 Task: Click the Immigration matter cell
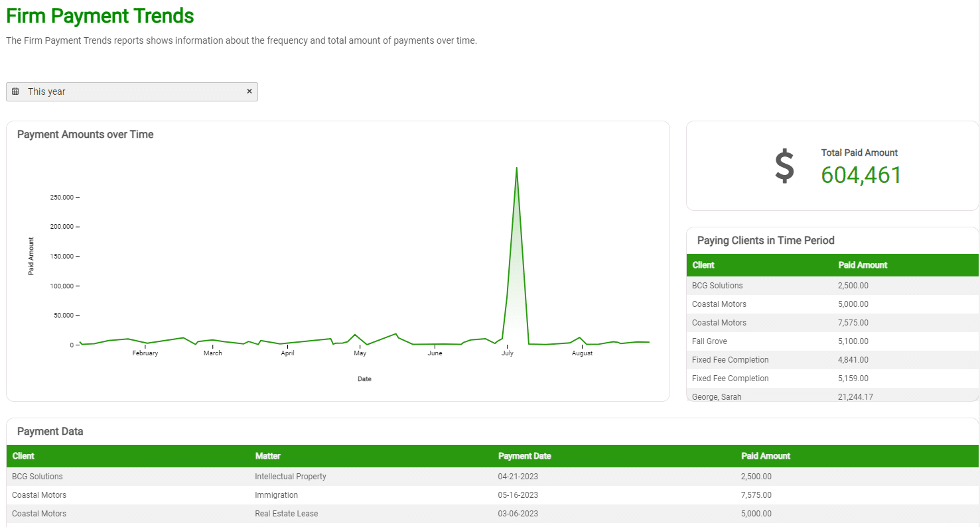[x=276, y=495]
